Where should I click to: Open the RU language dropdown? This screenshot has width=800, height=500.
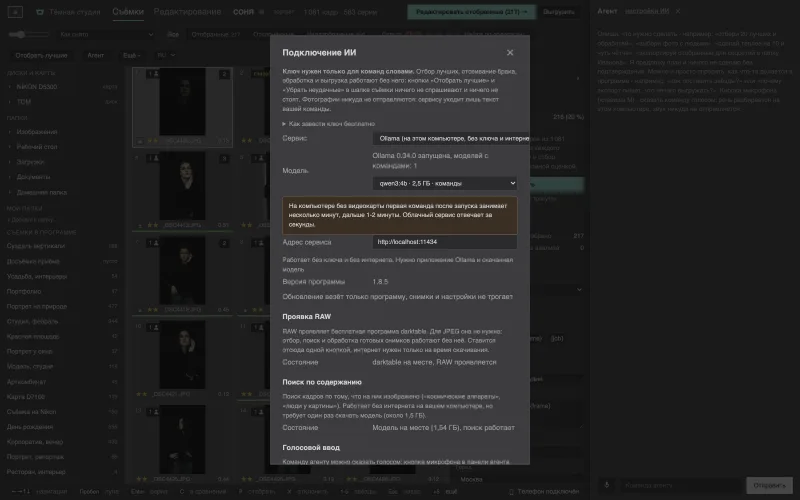click(x=166, y=55)
